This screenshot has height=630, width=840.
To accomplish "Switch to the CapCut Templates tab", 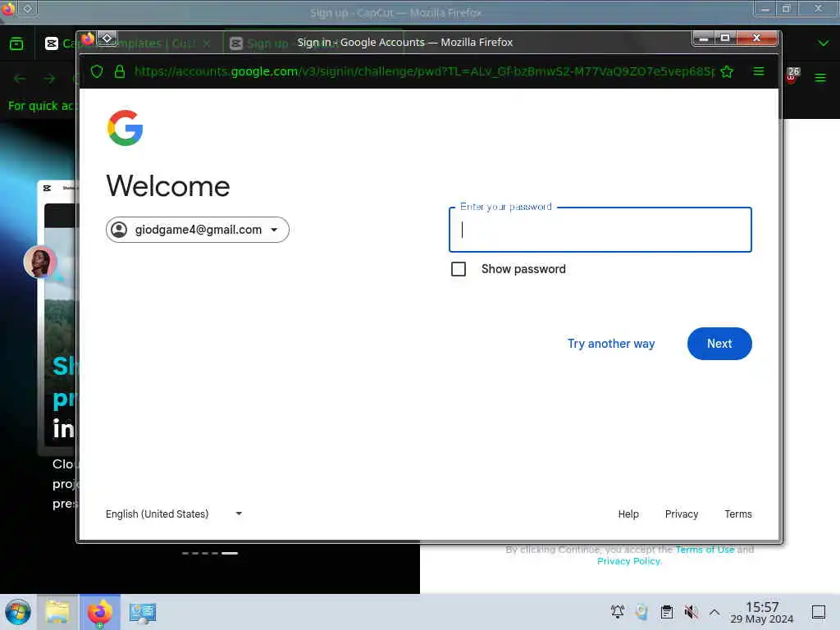I will [x=129, y=43].
